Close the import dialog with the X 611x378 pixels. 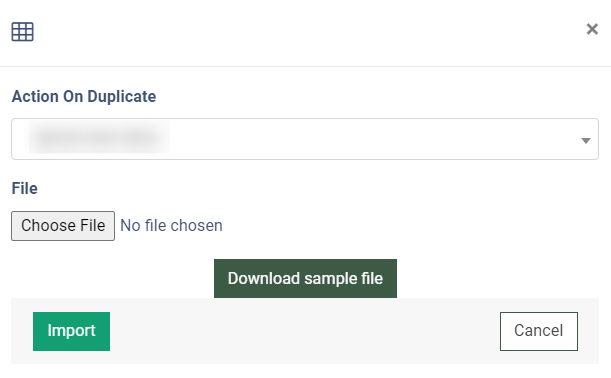(x=592, y=29)
